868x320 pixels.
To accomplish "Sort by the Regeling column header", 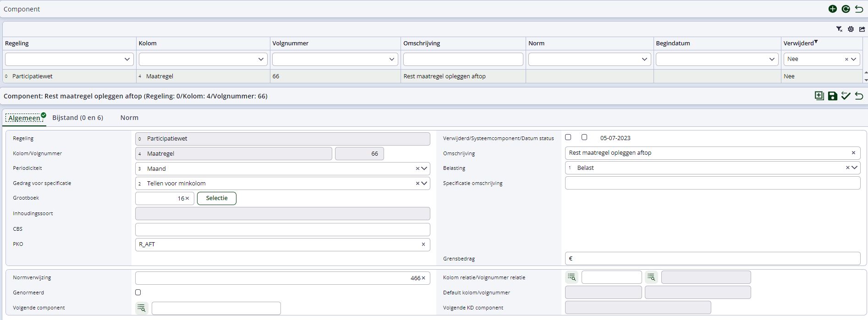I will [17, 43].
